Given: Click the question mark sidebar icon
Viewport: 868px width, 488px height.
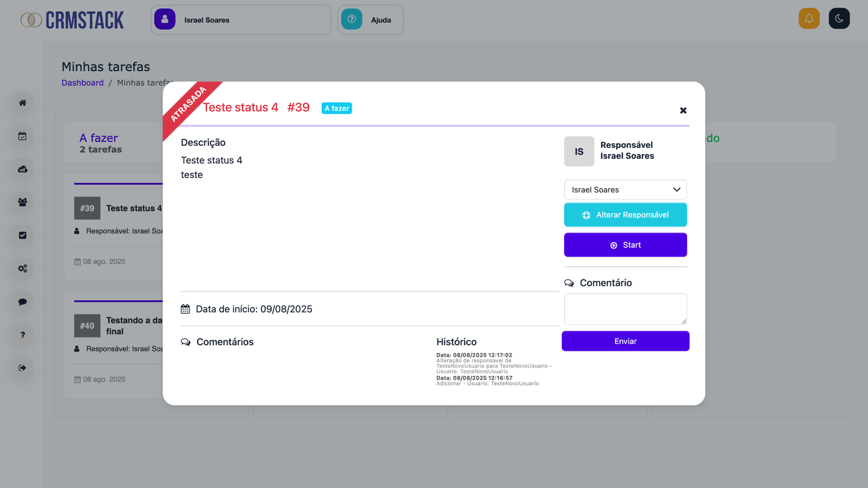Looking at the screenshot, I should click(x=22, y=335).
